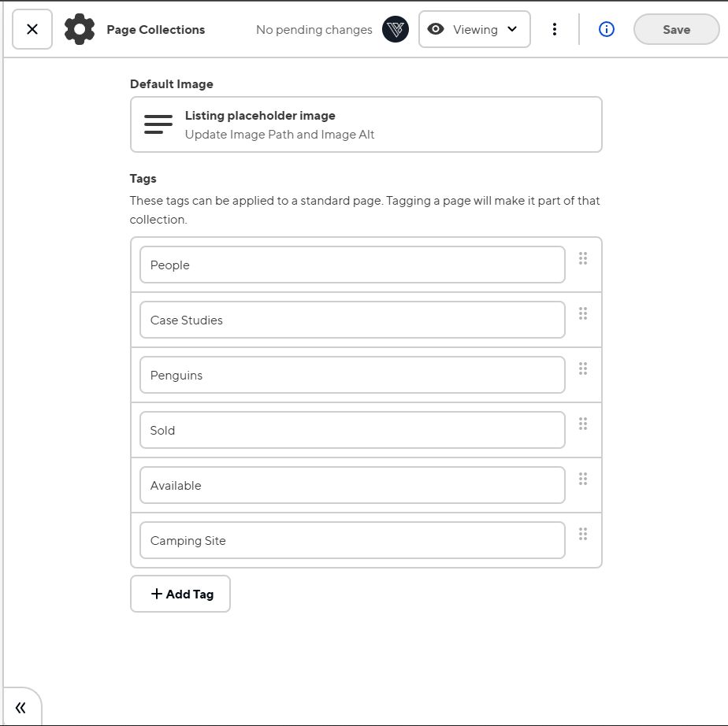Image resolution: width=728 pixels, height=726 pixels.
Task: Open the three-dot more options menu
Action: (555, 29)
